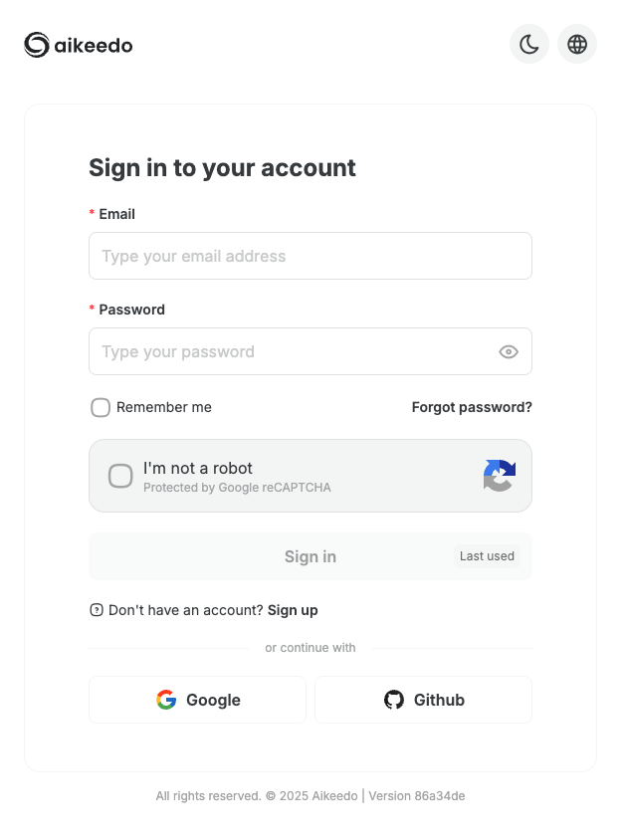624x840 pixels.
Task: Show password using the eye icon
Action: [509, 351]
